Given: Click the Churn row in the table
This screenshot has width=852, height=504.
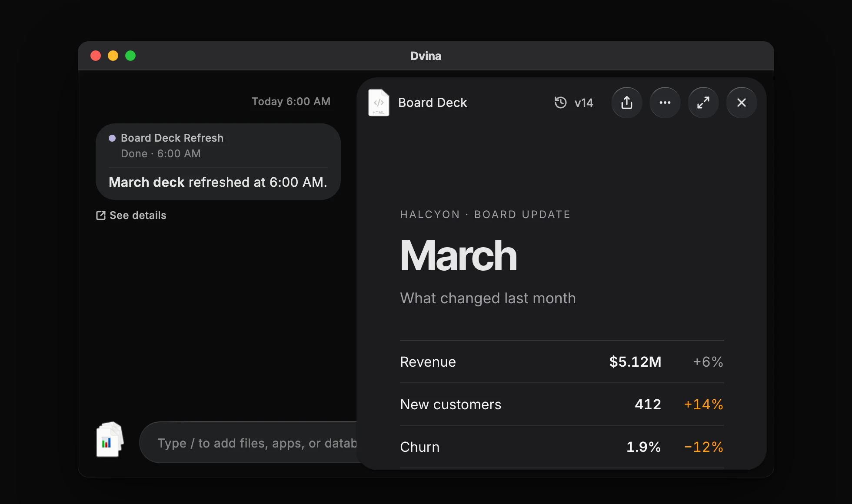Looking at the screenshot, I should pyautogui.click(x=562, y=447).
